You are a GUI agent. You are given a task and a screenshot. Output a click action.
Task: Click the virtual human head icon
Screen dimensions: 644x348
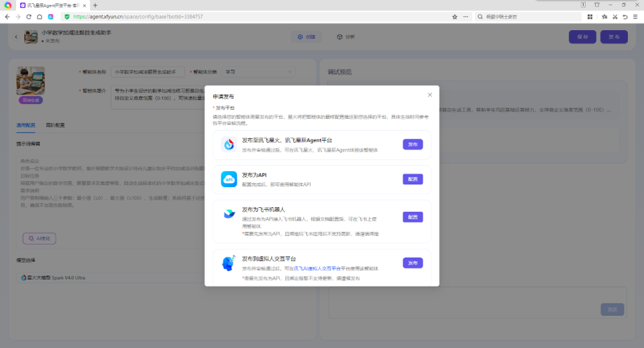click(x=228, y=263)
